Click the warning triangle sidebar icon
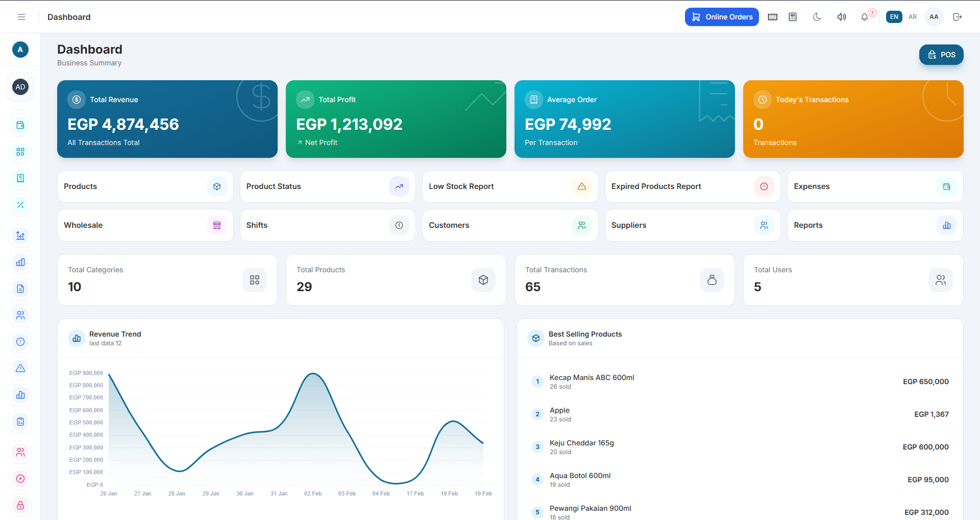 pyautogui.click(x=20, y=368)
